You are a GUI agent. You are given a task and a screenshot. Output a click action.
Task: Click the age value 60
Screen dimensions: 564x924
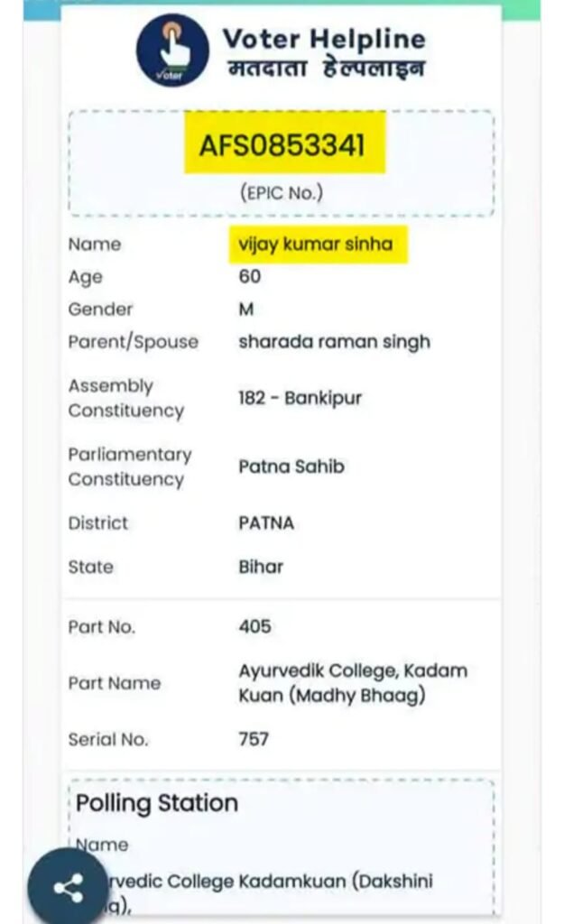(x=250, y=276)
